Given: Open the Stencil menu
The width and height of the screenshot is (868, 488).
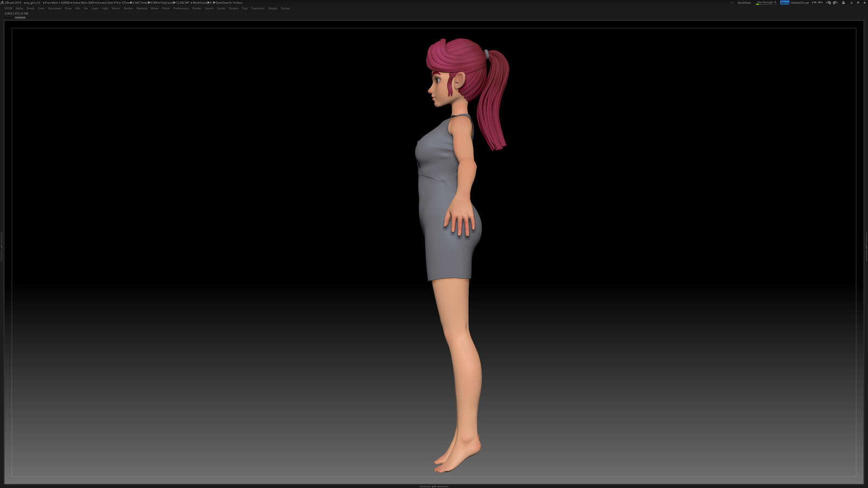Looking at the screenshot, I should (209, 8).
